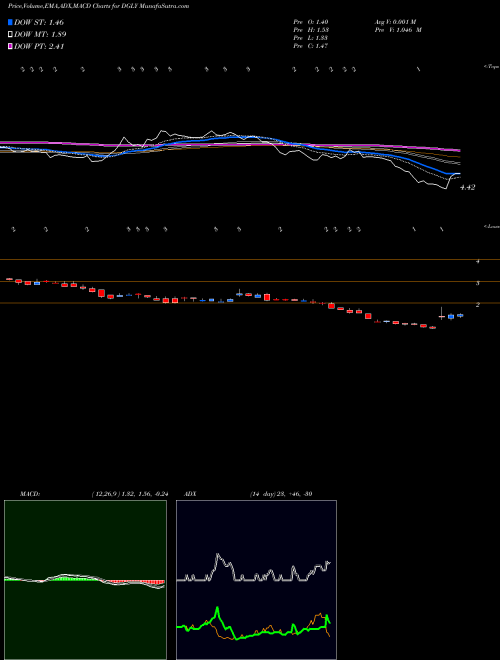The width and height of the screenshot is (500, 660).
Task: Click the 'Pre C: 1.47' close value
Action: pyautogui.click(x=311, y=46)
